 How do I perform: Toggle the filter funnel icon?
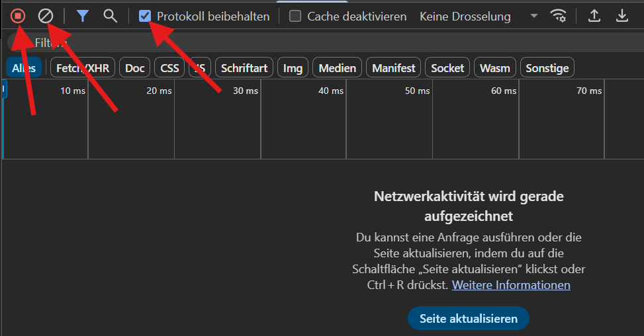[83, 16]
